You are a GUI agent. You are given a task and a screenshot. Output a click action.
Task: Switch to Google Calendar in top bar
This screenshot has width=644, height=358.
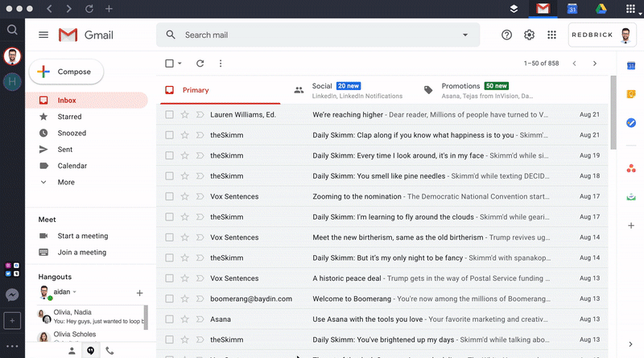coord(572,9)
